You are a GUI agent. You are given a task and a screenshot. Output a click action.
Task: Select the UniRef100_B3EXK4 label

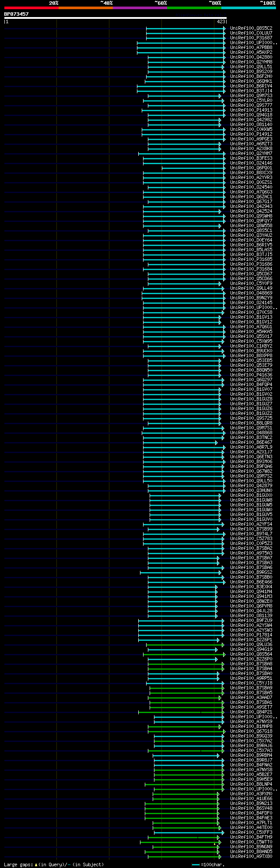click(251, 587)
